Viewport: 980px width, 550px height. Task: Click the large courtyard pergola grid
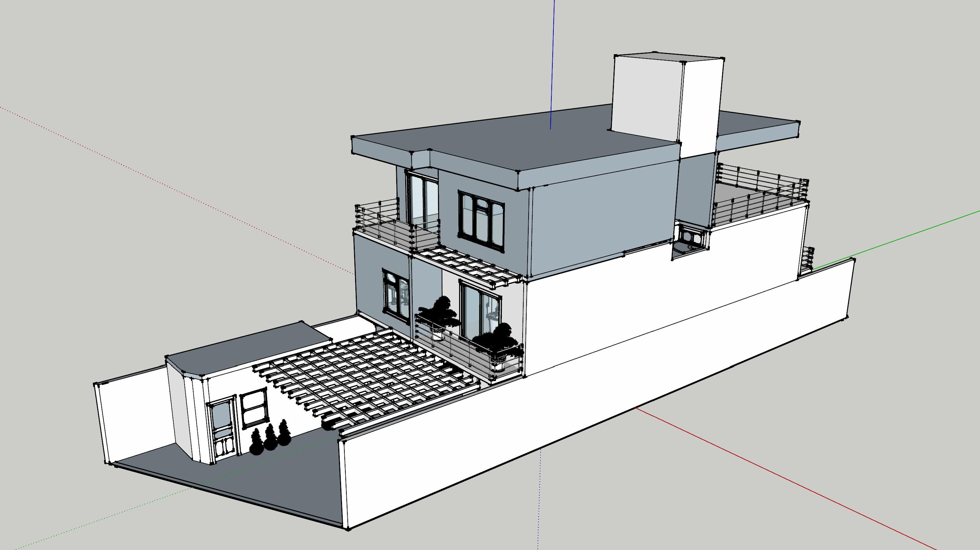(x=365, y=377)
